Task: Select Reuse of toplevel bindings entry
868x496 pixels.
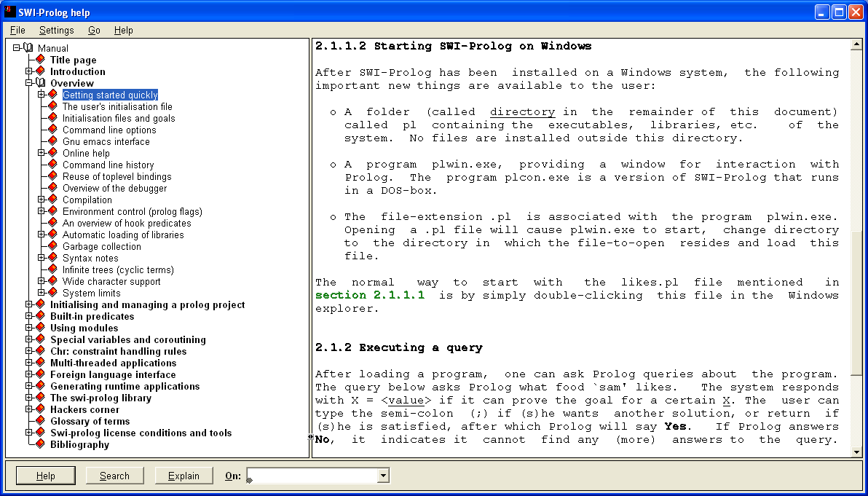Action: point(117,176)
